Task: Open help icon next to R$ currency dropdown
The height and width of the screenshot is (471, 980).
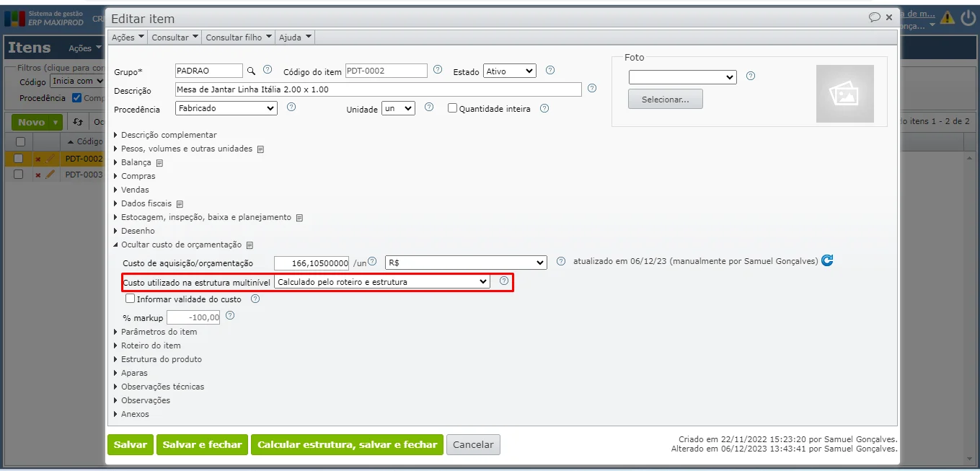Action: click(x=561, y=261)
